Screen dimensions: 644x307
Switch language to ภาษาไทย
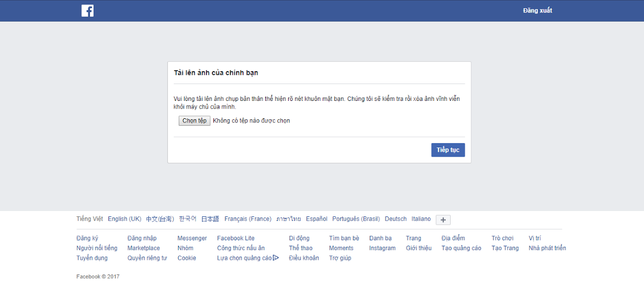coord(289,219)
